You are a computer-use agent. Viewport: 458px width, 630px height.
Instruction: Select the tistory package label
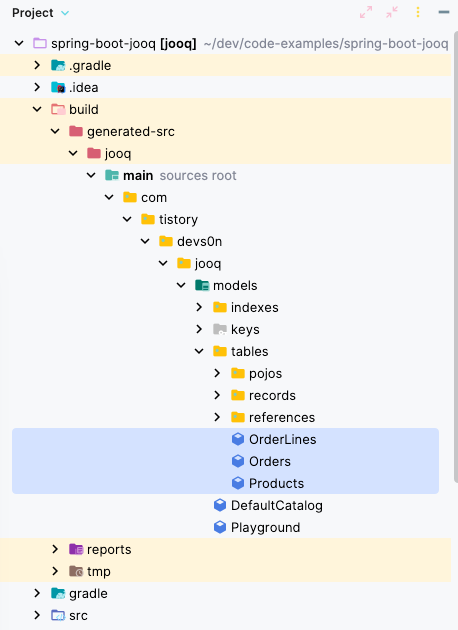click(x=178, y=219)
